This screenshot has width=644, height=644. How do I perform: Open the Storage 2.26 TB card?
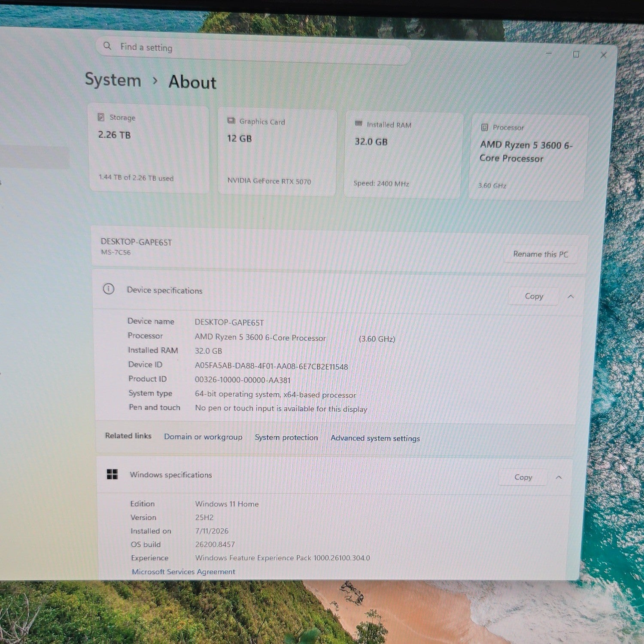click(x=149, y=148)
